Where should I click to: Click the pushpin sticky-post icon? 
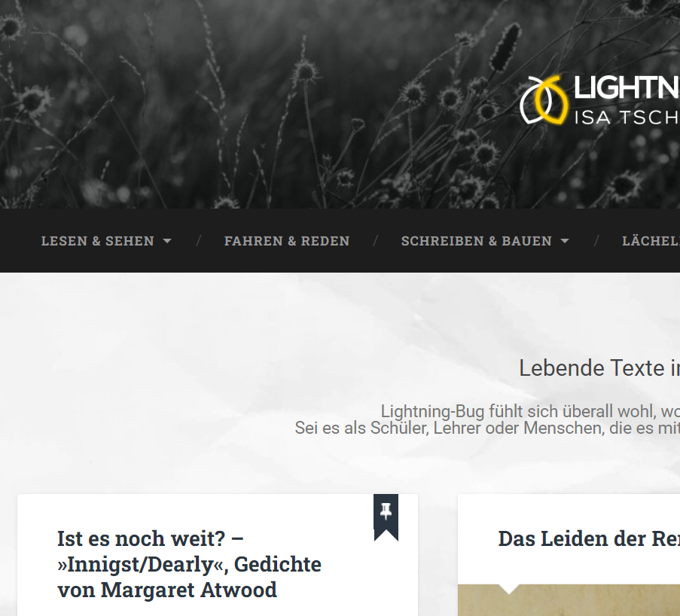(x=386, y=512)
